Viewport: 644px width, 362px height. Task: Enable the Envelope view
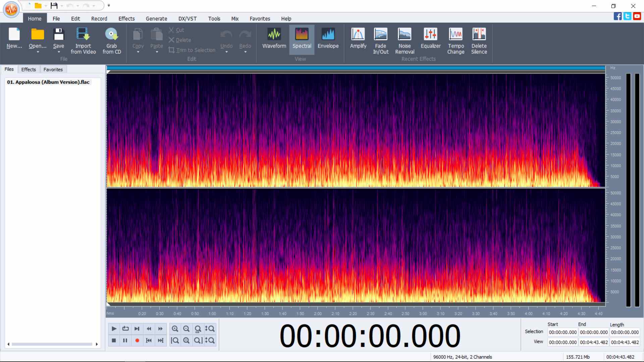click(328, 39)
